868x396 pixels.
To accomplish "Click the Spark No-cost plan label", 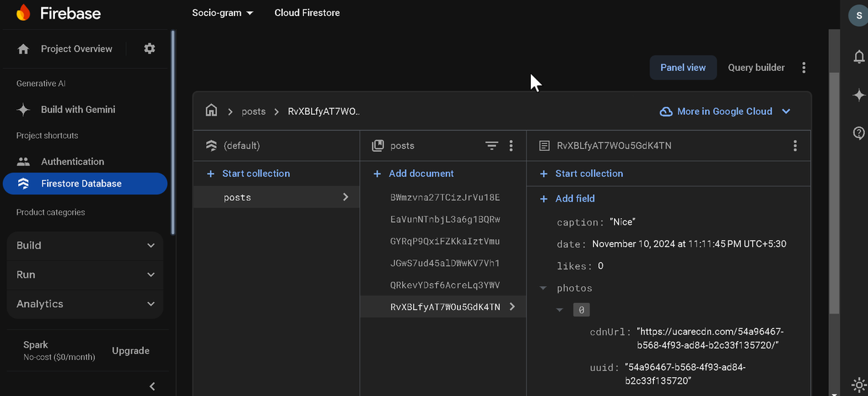I will click(59, 351).
